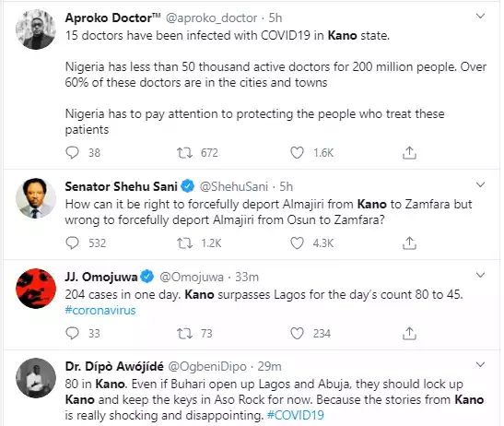
Task: Share JJ. Omojuwa's tweet
Action: click(x=409, y=334)
